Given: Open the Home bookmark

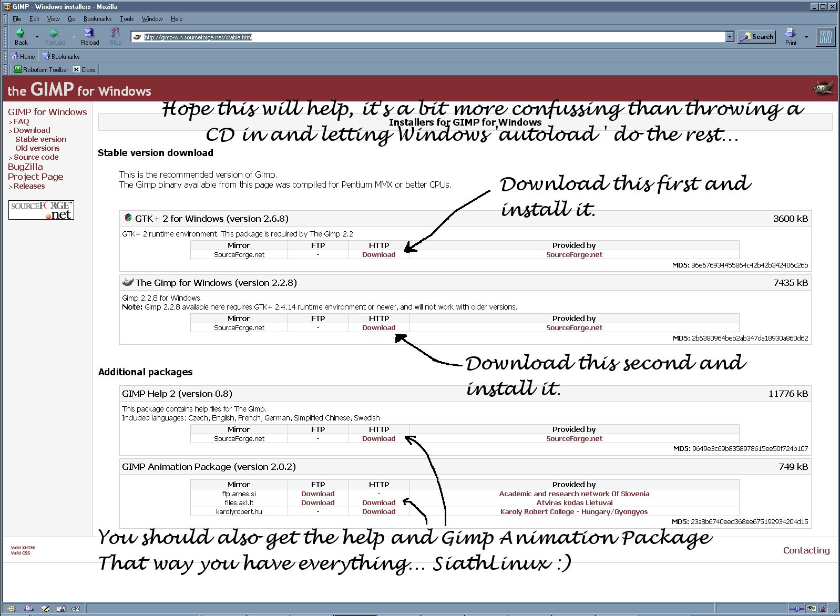Looking at the screenshot, I should 23,56.
